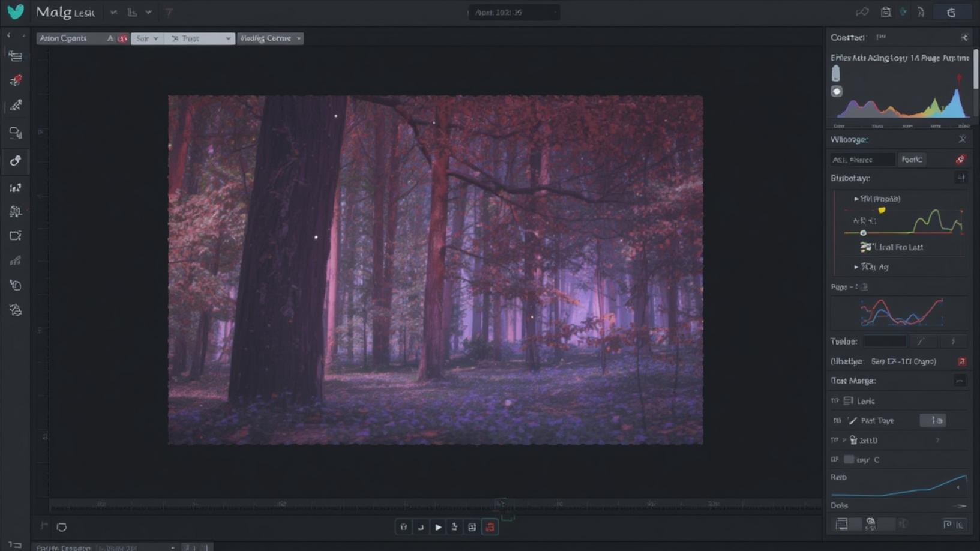Select the crop tool in the left toolbar

16,235
